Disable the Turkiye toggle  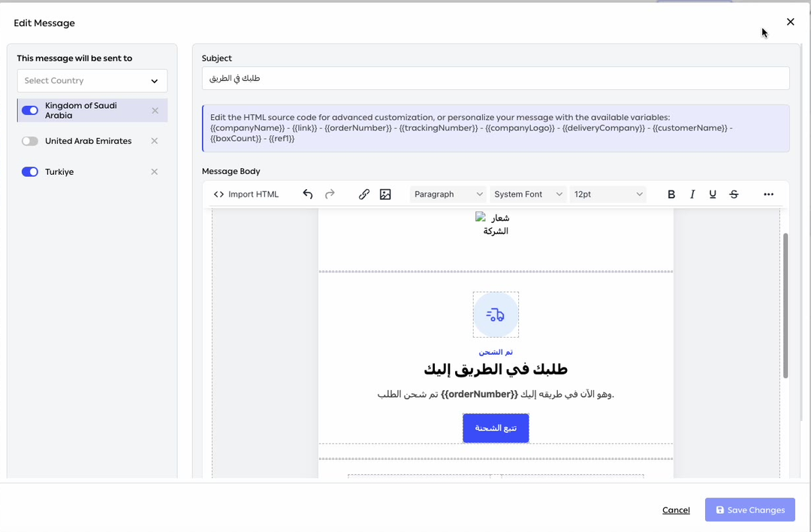30,172
